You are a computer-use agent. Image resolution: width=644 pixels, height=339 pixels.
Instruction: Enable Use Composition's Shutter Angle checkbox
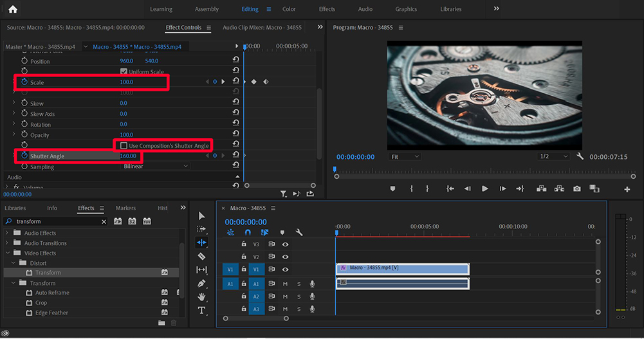(124, 146)
